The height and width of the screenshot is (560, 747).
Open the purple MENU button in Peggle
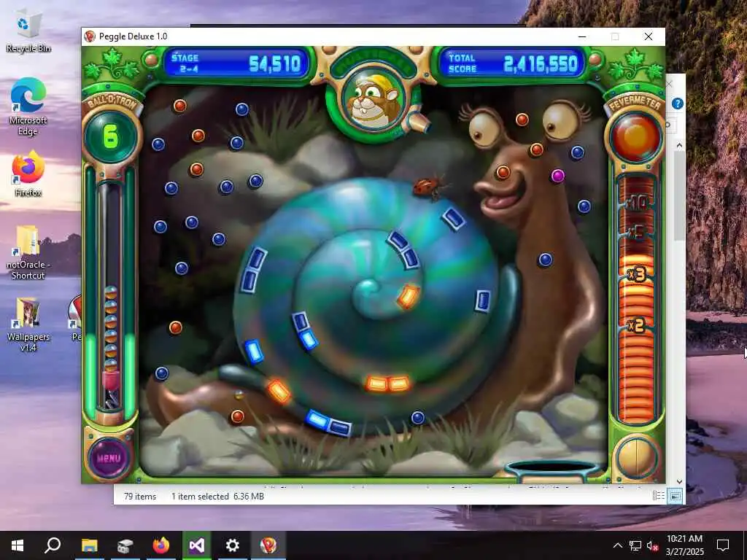(109, 458)
